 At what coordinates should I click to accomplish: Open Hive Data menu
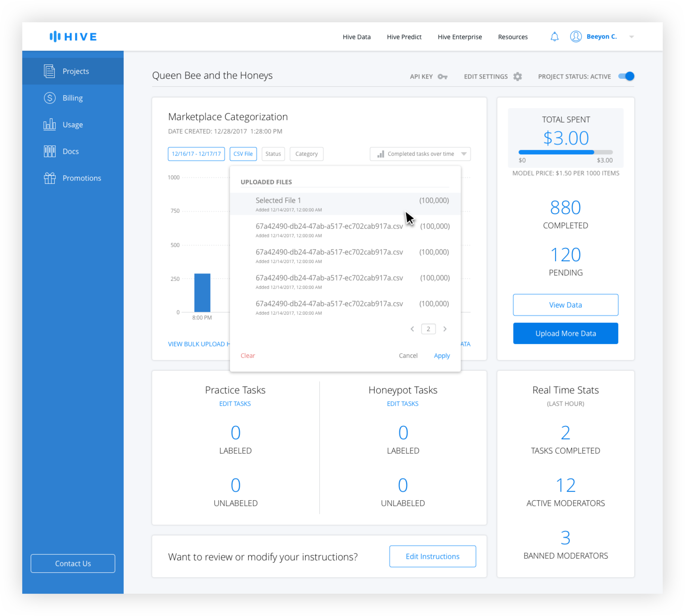click(x=356, y=37)
